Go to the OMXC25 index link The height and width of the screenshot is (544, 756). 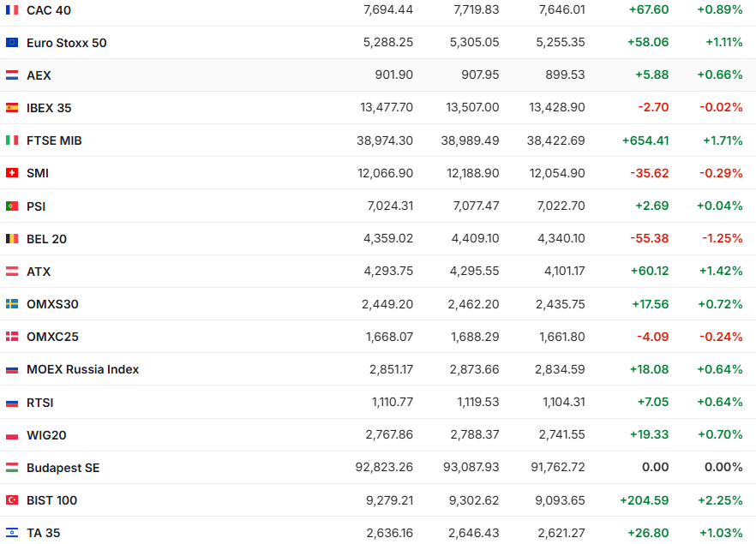point(52,337)
